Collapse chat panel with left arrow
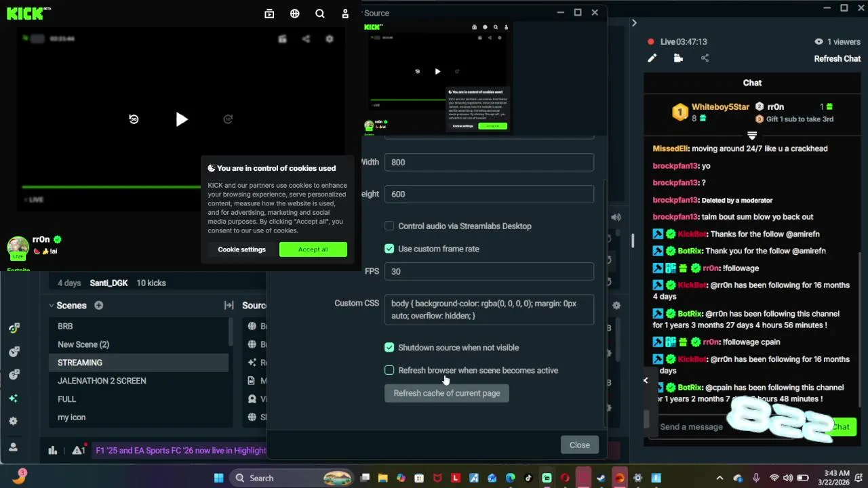This screenshot has width=868, height=488. 646,380
